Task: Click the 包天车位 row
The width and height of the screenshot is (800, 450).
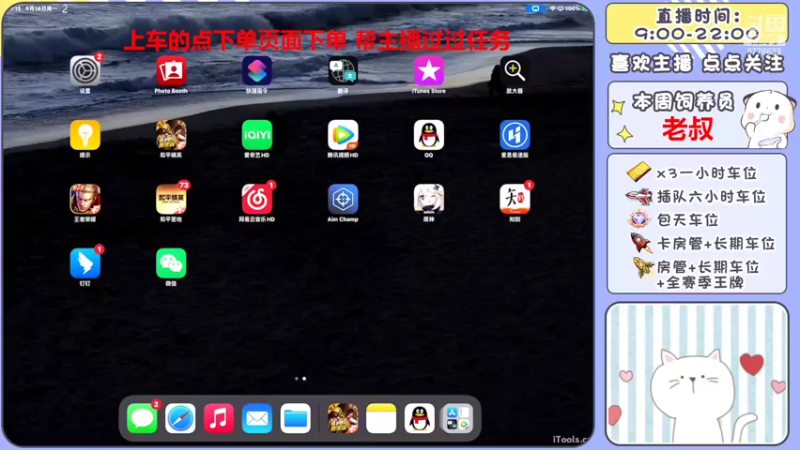Action: click(x=673, y=220)
